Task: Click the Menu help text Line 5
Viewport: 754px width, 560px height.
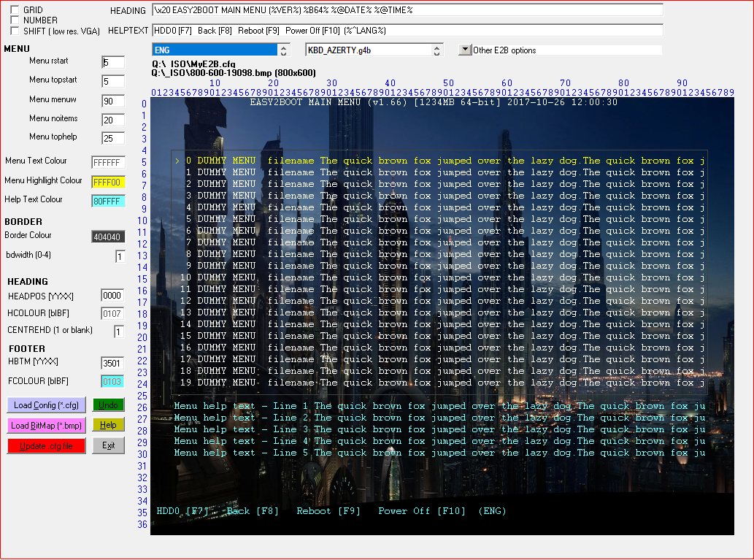Action: (439, 453)
